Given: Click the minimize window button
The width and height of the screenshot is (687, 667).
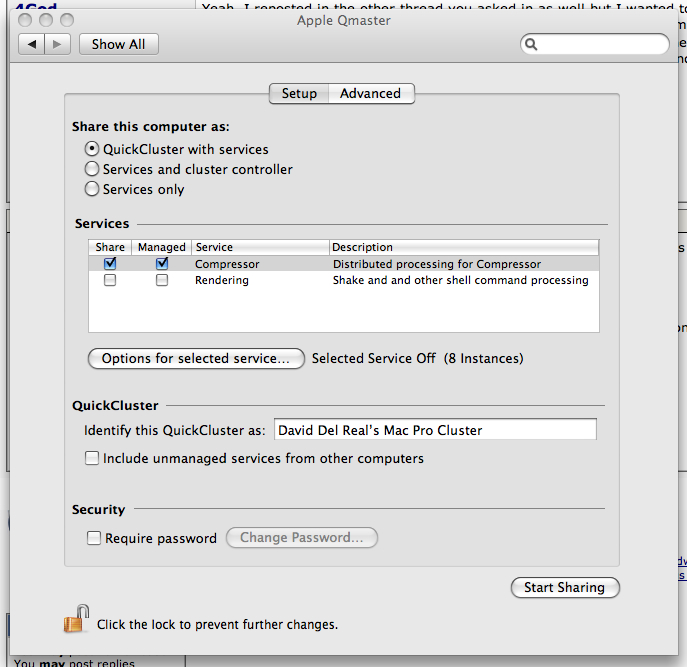Looking at the screenshot, I should (46, 20).
